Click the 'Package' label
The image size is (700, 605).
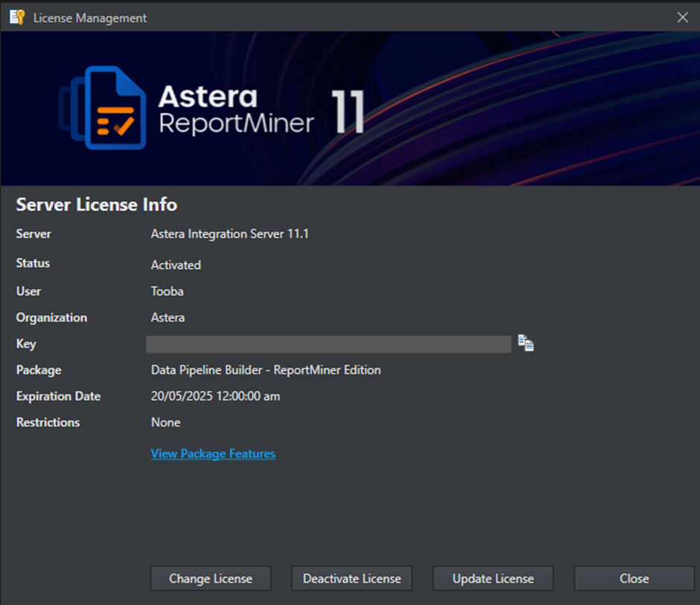[39, 371]
